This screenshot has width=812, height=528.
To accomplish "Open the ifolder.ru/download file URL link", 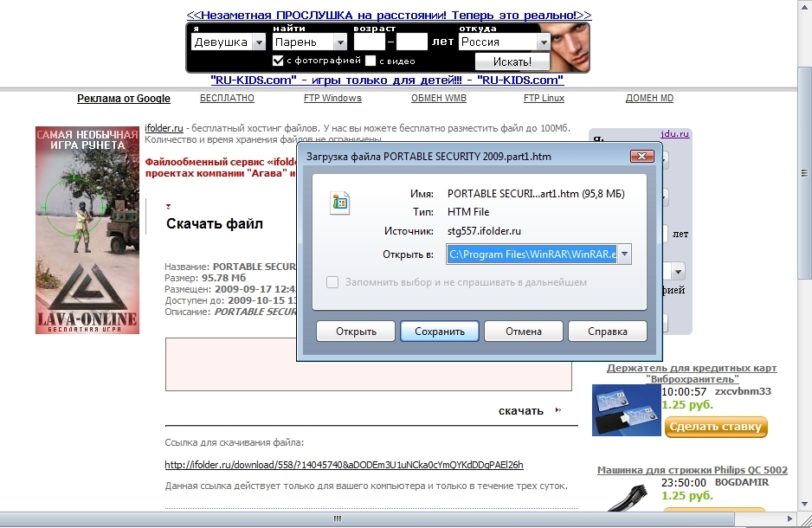I will (x=344, y=465).
